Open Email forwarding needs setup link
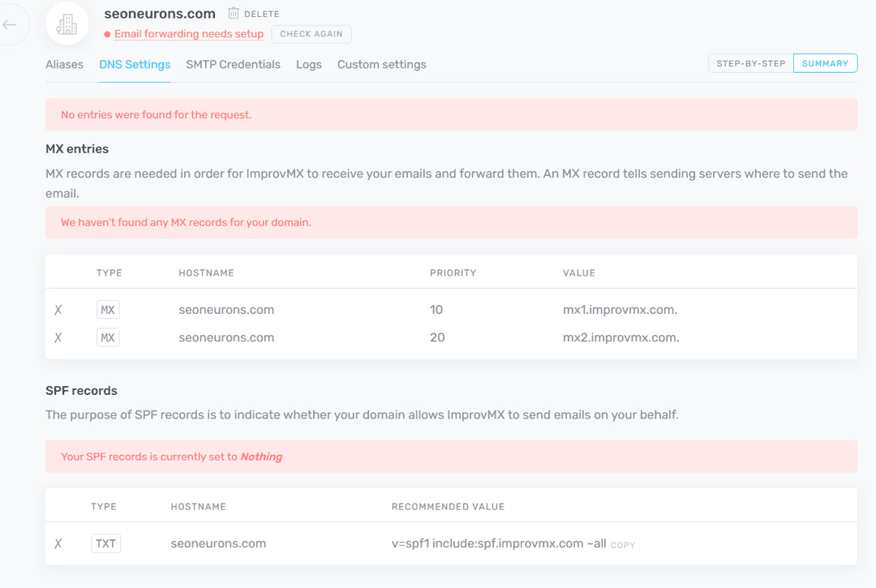The height and width of the screenshot is (588, 876). 189,34
